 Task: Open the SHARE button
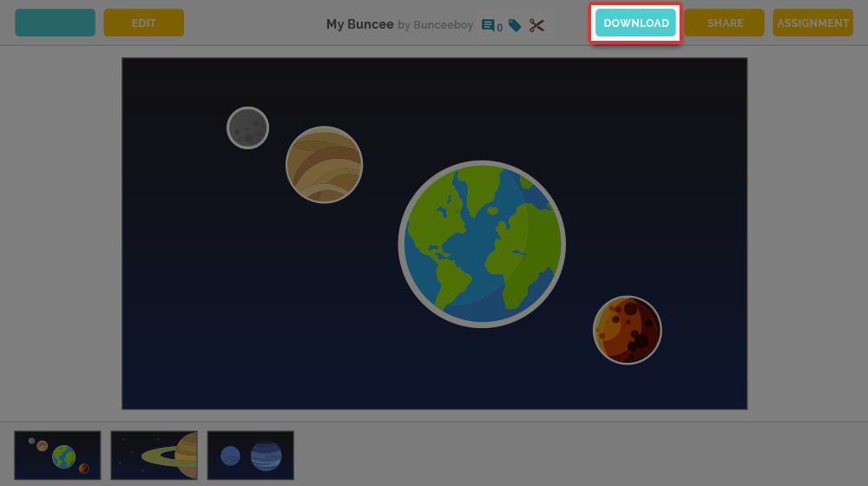(x=725, y=23)
